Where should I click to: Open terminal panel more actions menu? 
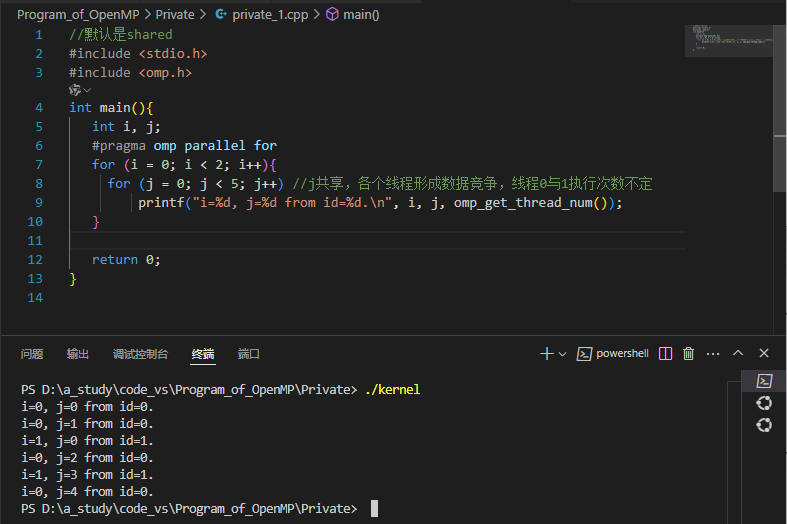(713, 354)
